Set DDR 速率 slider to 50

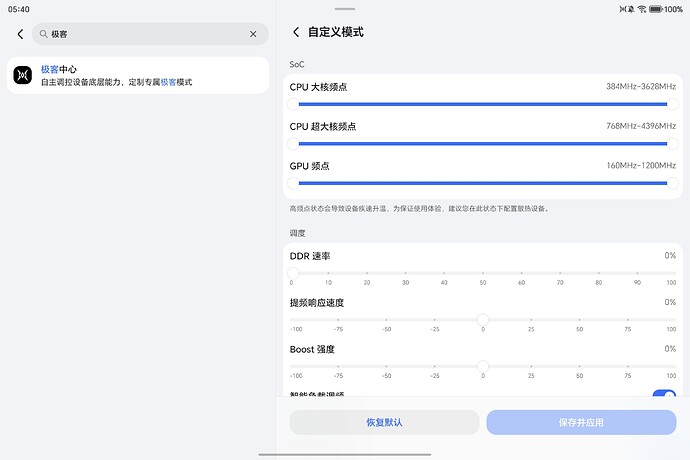tap(483, 273)
